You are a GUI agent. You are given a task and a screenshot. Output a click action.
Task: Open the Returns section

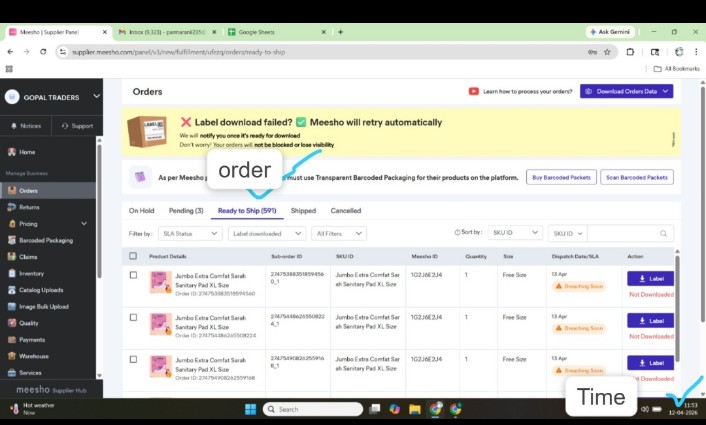pos(29,207)
